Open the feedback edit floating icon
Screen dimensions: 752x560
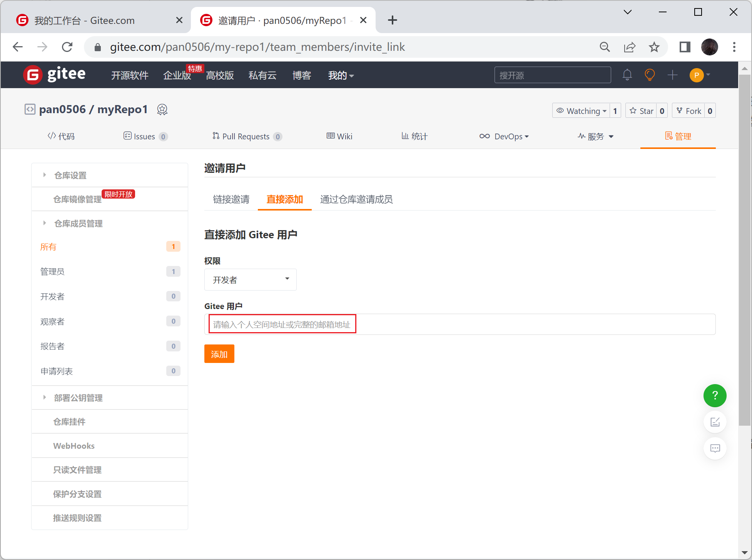coord(715,422)
